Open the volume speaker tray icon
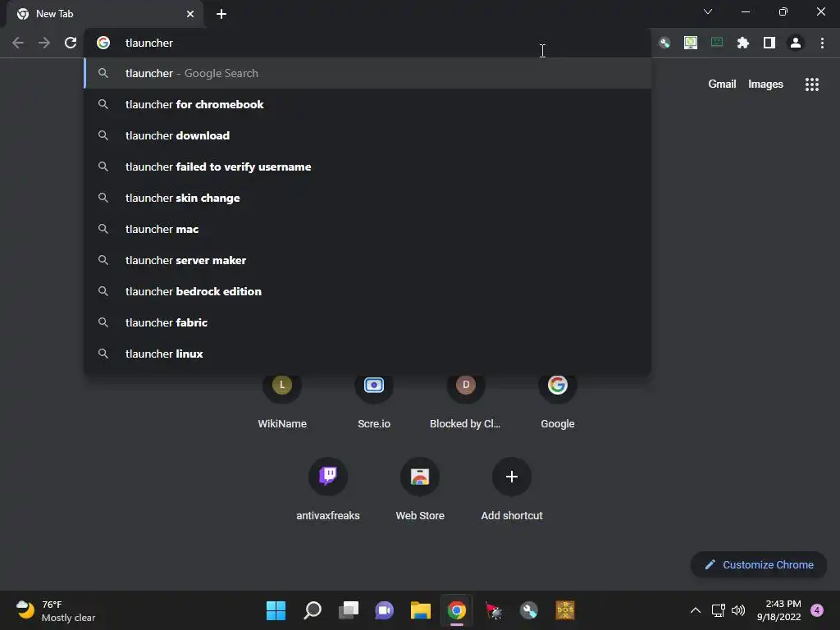840x630 pixels. click(x=738, y=610)
